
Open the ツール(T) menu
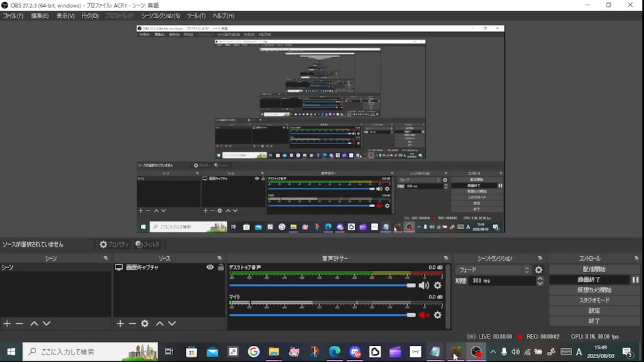pos(196,16)
